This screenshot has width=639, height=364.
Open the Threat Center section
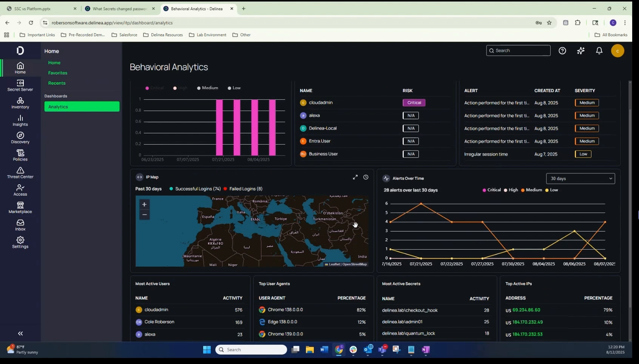(x=20, y=173)
